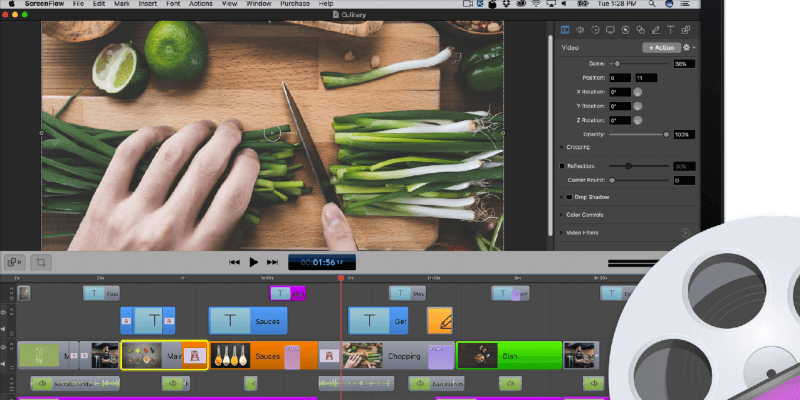Fast forward with the skip button

click(273, 262)
